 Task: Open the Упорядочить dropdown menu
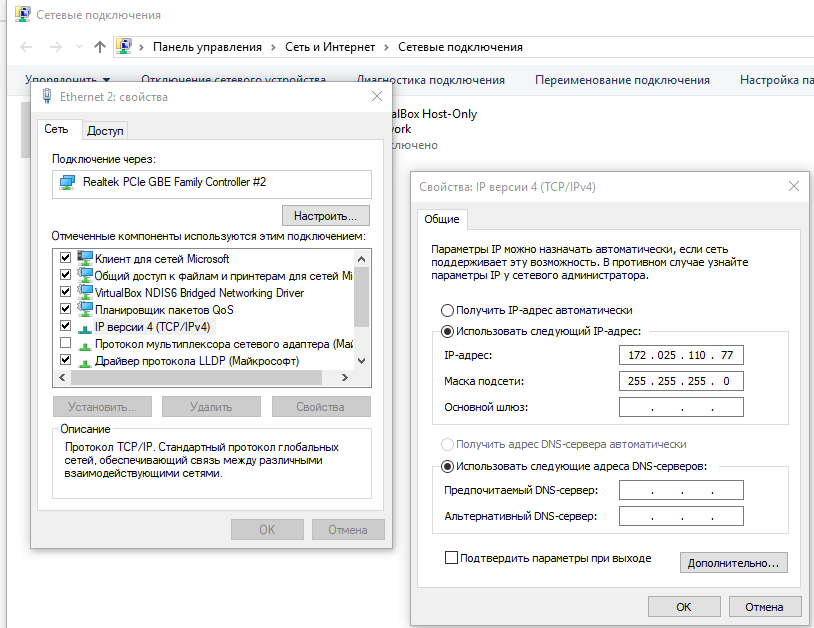pyautogui.click(x=67, y=80)
